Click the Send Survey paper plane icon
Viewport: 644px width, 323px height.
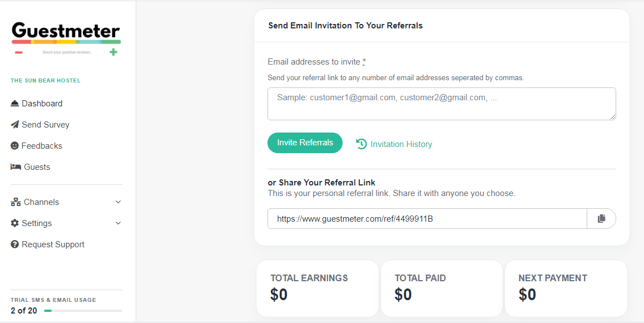pos(15,124)
